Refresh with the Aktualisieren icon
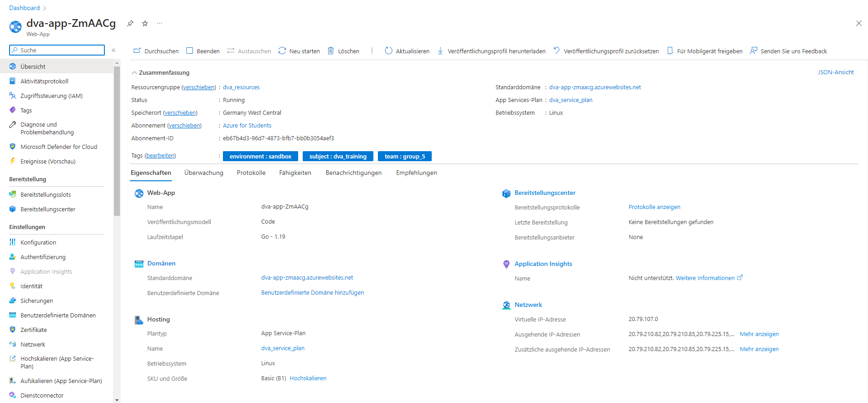The height and width of the screenshot is (403, 868). 388,51
